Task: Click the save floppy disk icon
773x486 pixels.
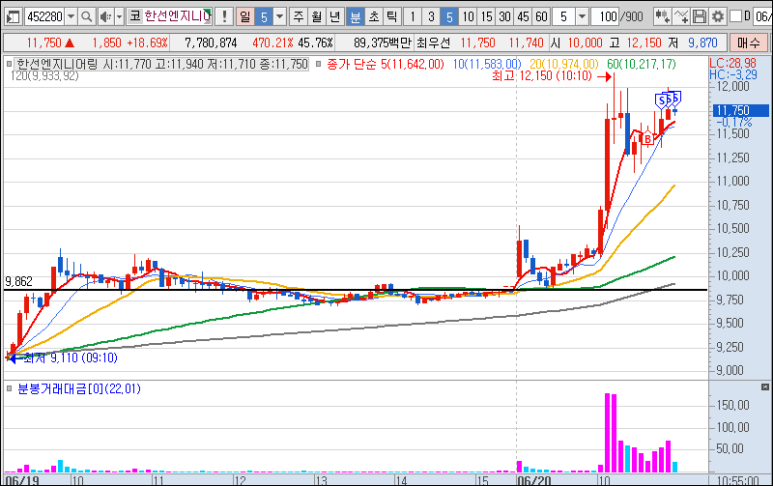Action: 700,17
